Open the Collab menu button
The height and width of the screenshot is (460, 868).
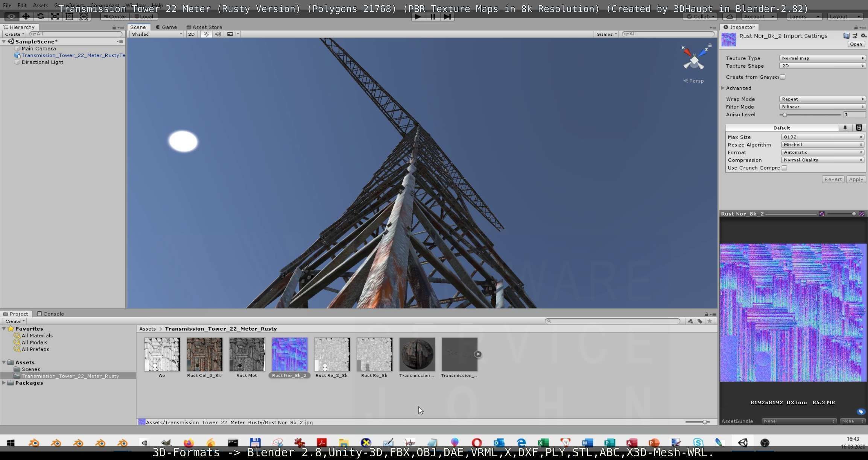[x=701, y=17]
